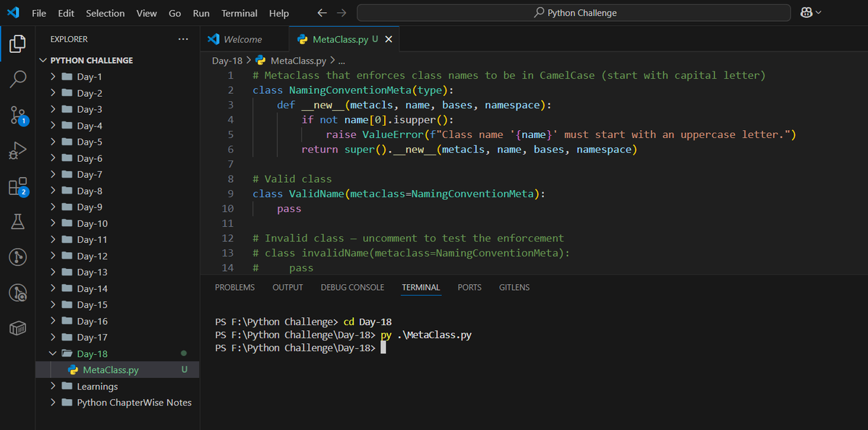The height and width of the screenshot is (430, 868).
Task: Switch to the Welcome tab
Action: pyautogui.click(x=244, y=39)
